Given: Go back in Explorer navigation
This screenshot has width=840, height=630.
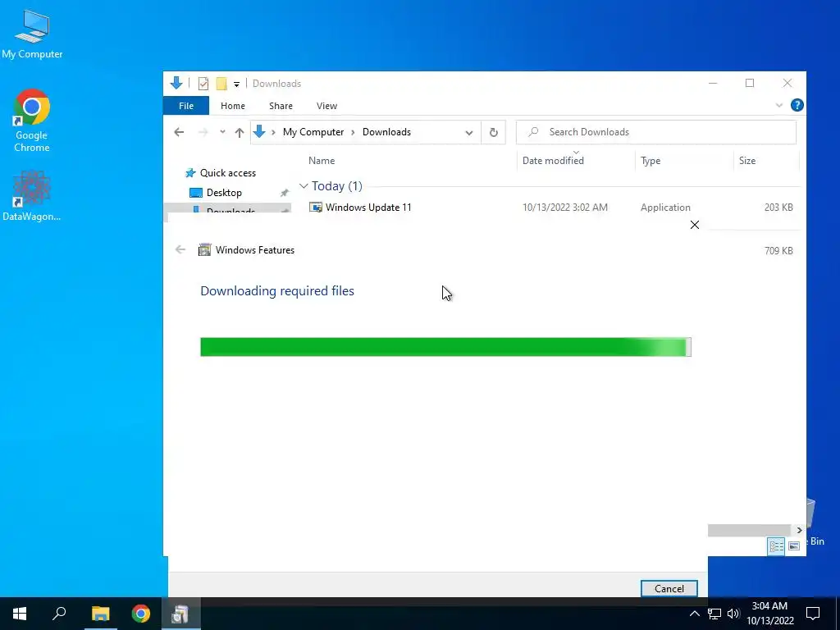Looking at the screenshot, I should pyautogui.click(x=179, y=132).
